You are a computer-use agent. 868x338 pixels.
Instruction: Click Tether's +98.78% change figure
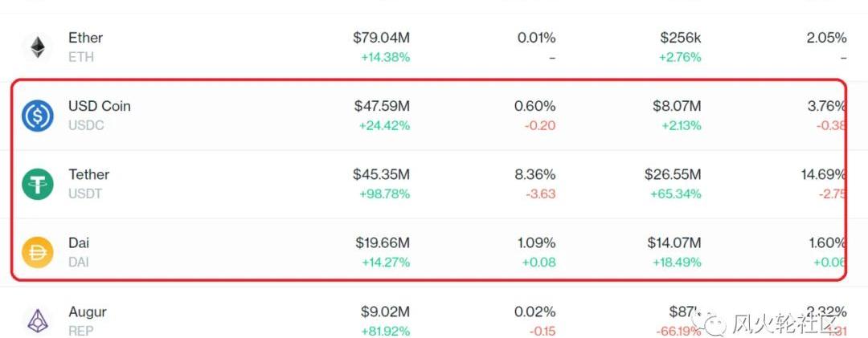coord(383,193)
